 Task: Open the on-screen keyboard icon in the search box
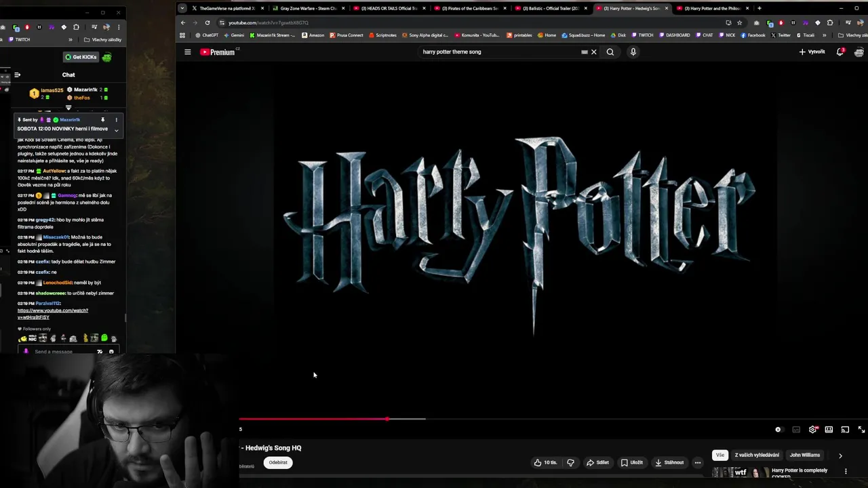[x=585, y=52]
